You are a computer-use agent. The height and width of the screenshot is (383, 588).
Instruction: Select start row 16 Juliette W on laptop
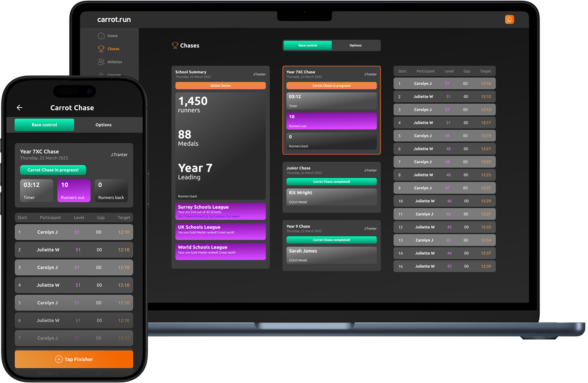tap(444, 266)
